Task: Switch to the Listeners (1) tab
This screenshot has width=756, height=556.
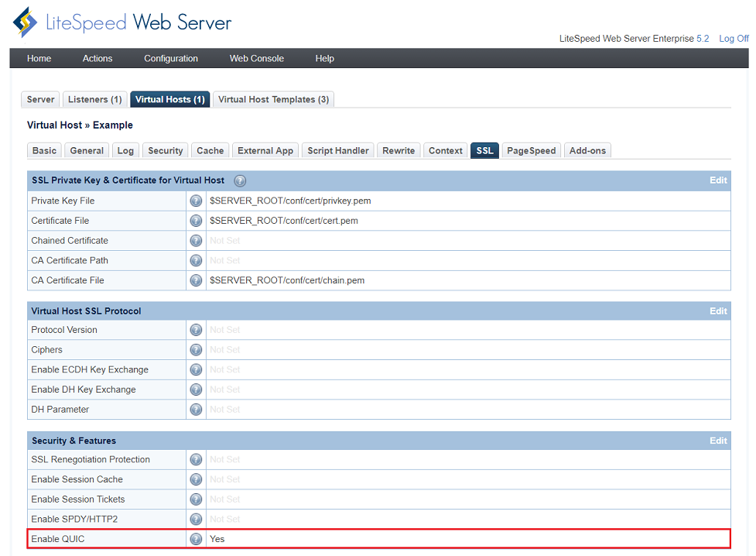Action: [95, 99]
